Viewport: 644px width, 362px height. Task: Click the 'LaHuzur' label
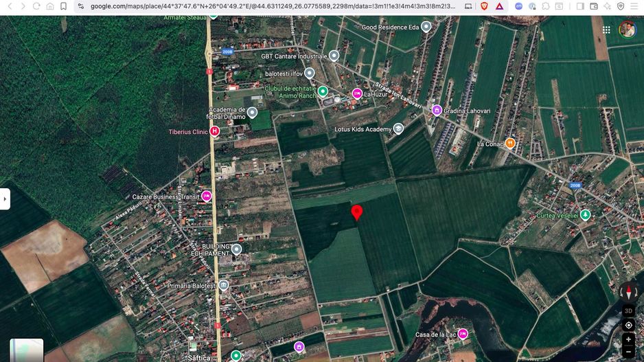[376, 95]
